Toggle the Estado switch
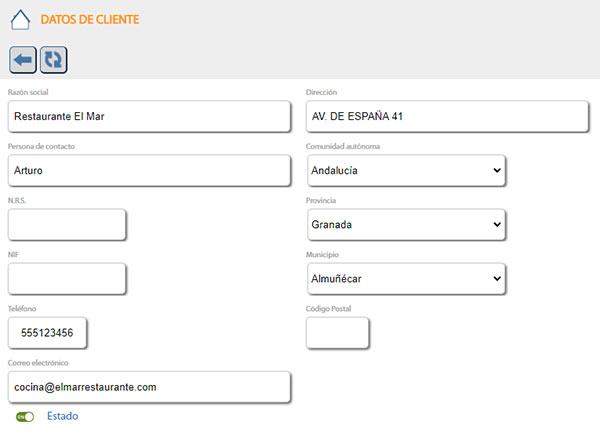The image size is (600, 440). pyautogui.click(x=25, y=417)
